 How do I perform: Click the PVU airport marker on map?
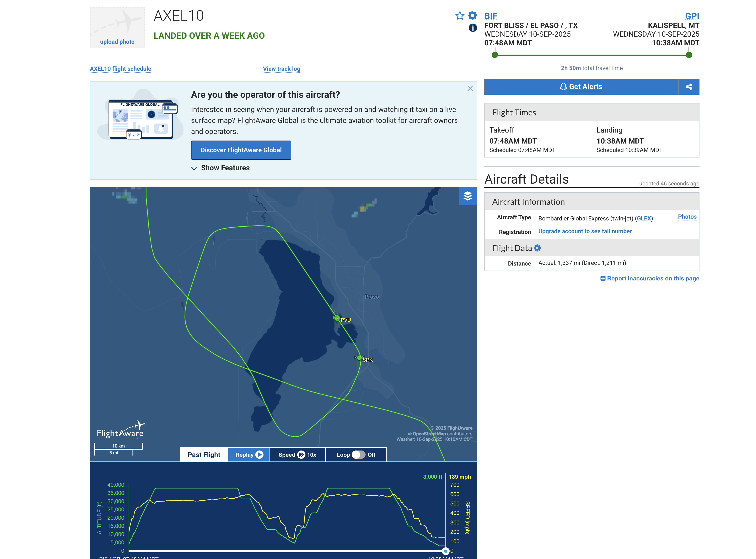click(x=337, y=318)
